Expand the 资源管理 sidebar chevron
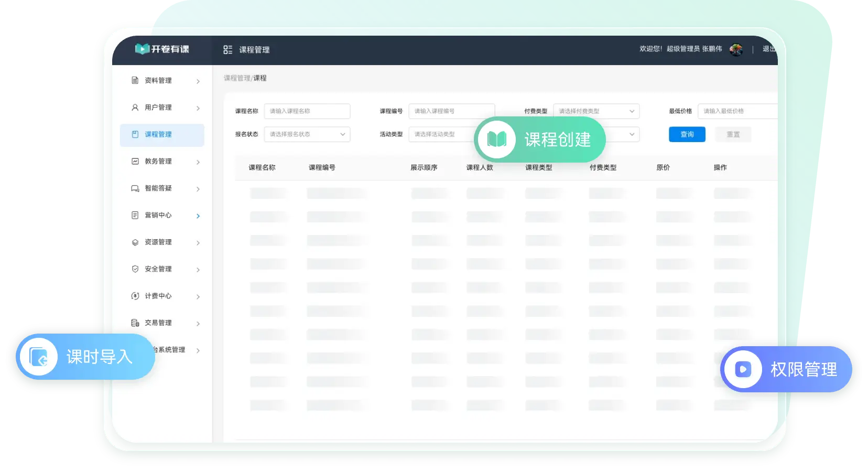Viewport: 868px width, 471px height. pyautogui.click(x=198, y=243)
